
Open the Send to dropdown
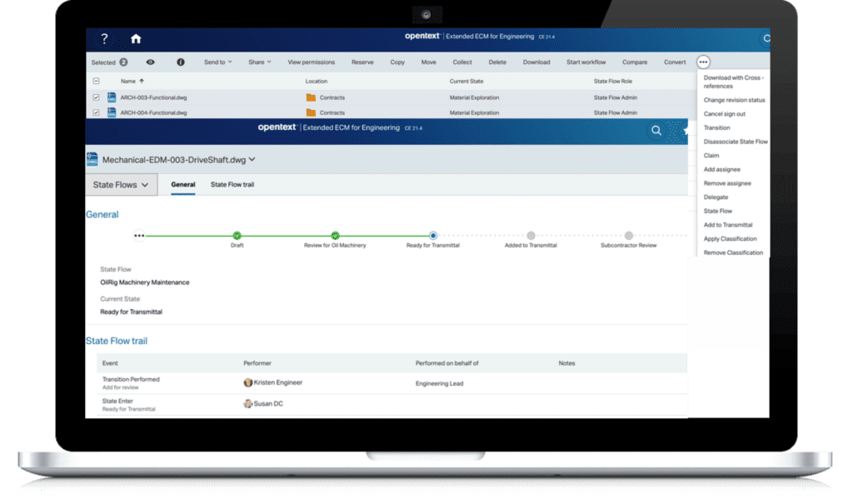point(218,62)
